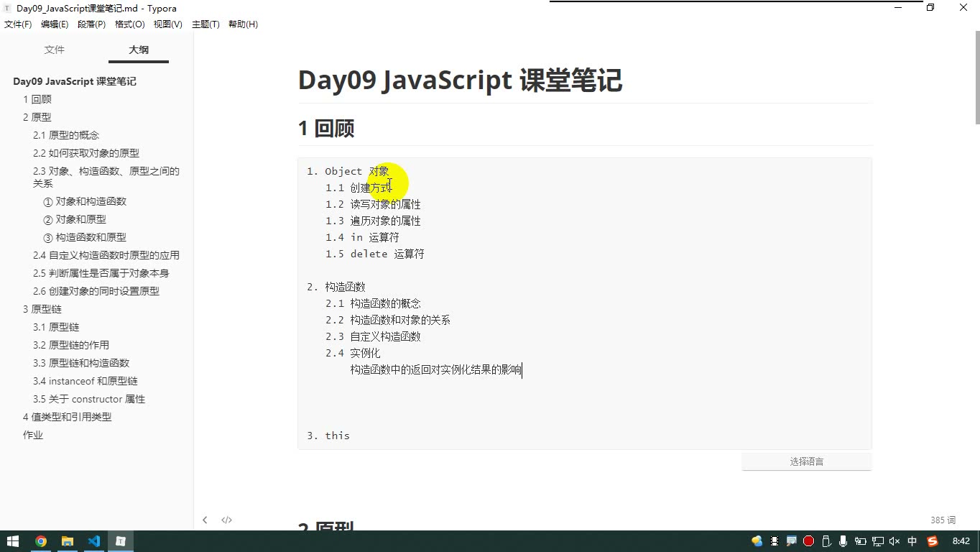Open the Windows Start menu
980x552 pixels.
13,541
